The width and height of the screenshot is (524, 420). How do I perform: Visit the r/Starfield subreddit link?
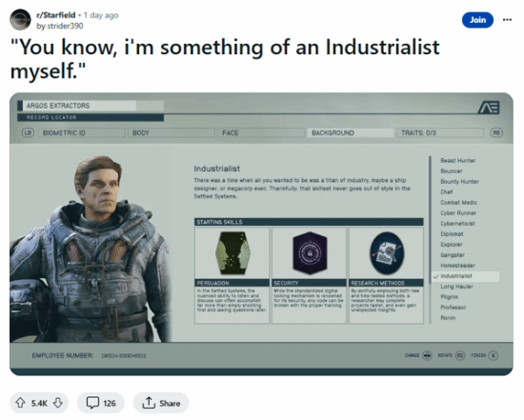coord(56,15)
